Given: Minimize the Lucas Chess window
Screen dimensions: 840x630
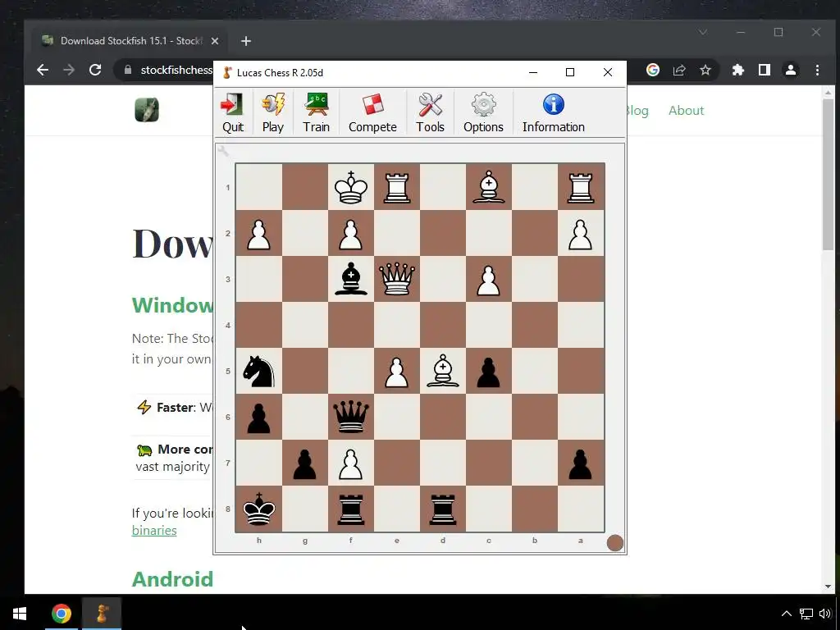Looking at the screenshot, I should (x=533, y=72).
